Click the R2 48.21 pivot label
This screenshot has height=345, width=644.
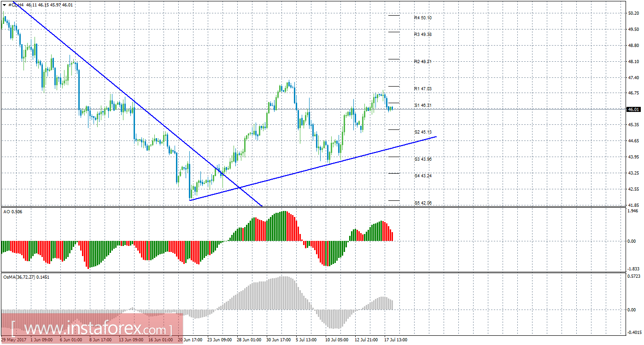[422, 62]
